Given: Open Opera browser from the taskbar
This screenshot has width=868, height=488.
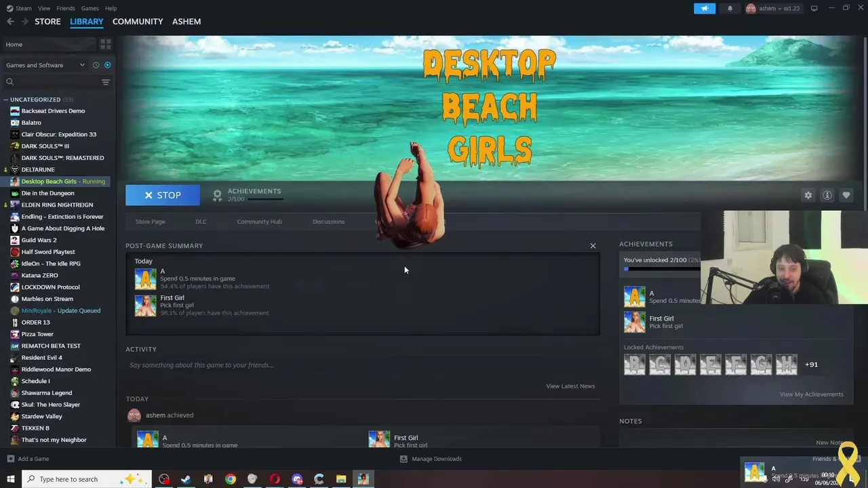Looking at the screenshot, I should pyautogui.click(x=275, y=479).
